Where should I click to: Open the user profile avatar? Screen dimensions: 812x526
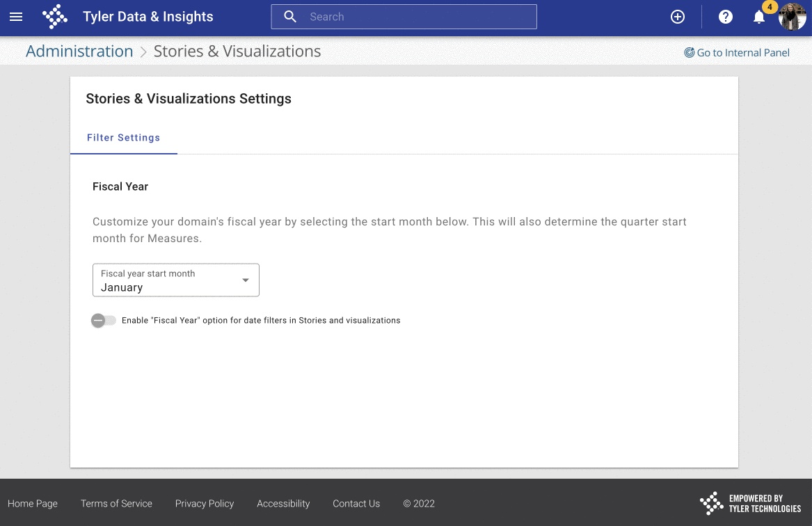793,17
